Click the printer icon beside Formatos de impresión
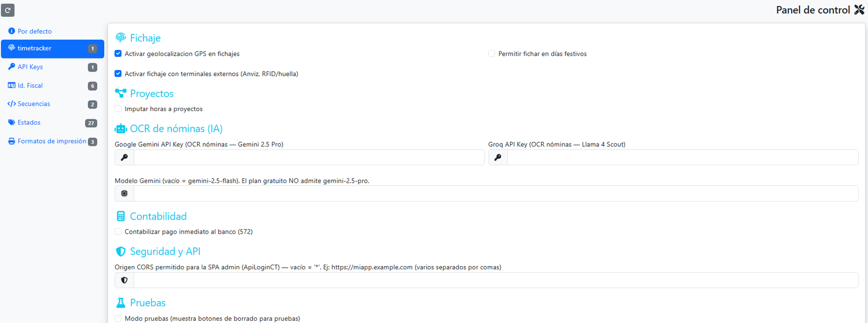868x323 pixels. (x=11, y=141)
